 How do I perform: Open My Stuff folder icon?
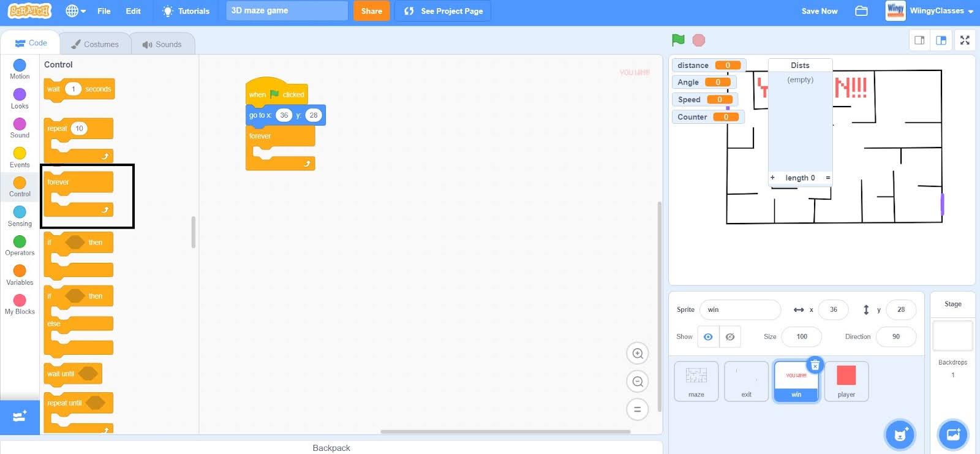tap(861, 11)
